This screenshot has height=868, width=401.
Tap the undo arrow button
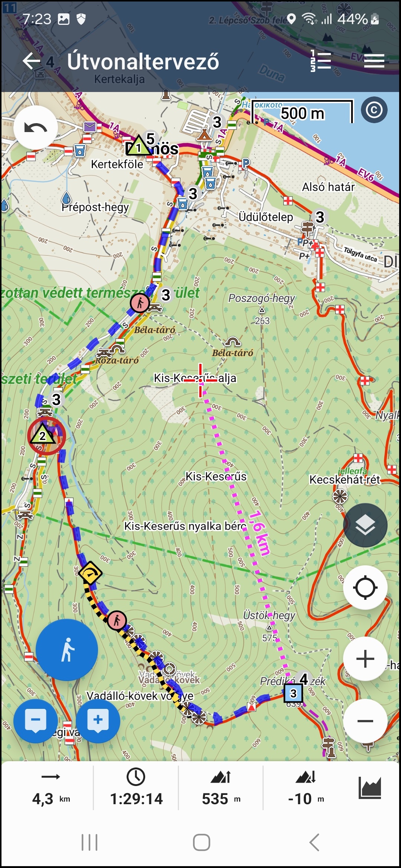tap(36, 128)
